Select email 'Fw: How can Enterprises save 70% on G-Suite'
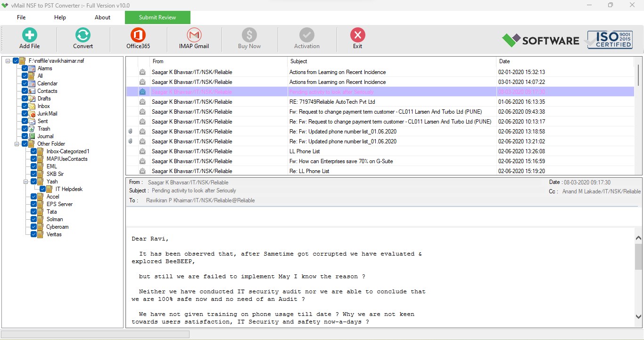Screen dimensions: 644x340 [380, 161]
